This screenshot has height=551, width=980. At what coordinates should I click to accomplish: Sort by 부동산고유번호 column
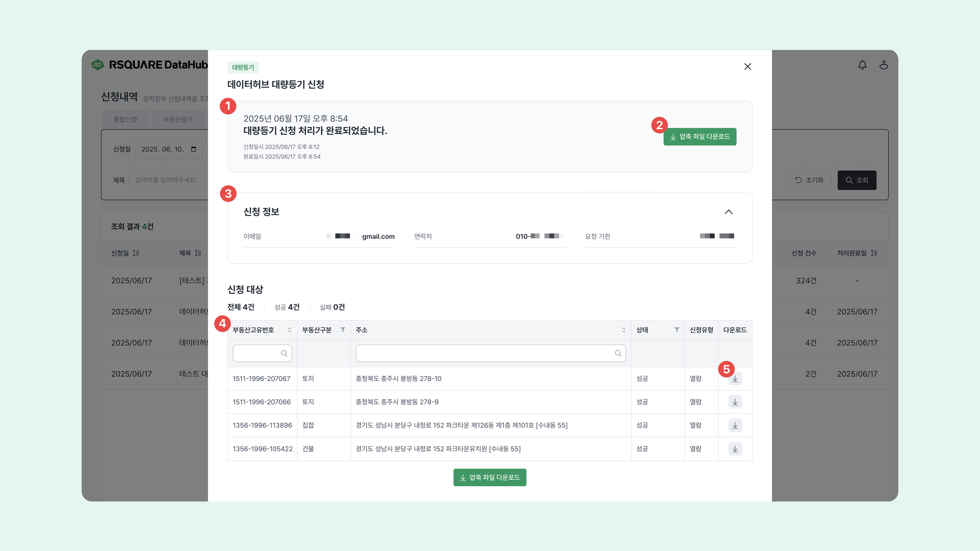pyautogui.click(x=289, y=330)
